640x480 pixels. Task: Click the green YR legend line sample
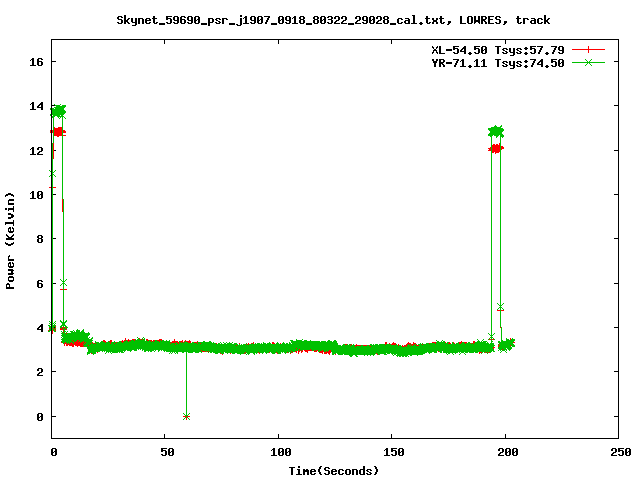point(588,62)
